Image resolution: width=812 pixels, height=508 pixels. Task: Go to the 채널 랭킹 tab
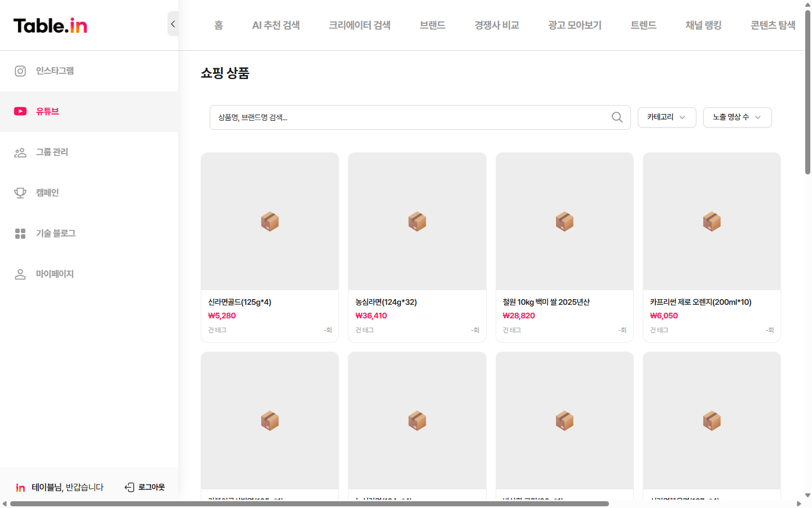703,25
